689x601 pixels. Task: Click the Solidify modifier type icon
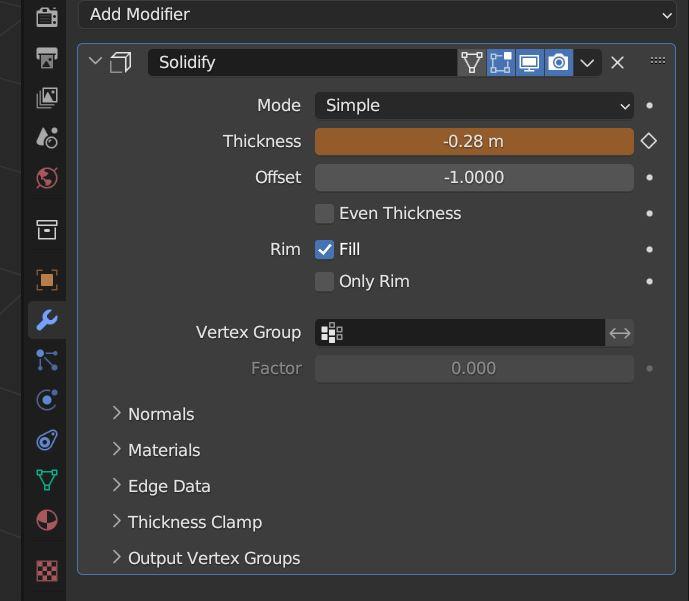[120, 62]
